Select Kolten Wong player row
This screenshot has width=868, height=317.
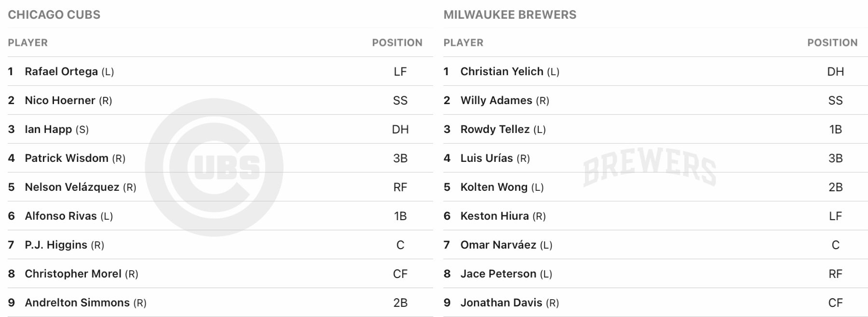click(x=494, y=187)
